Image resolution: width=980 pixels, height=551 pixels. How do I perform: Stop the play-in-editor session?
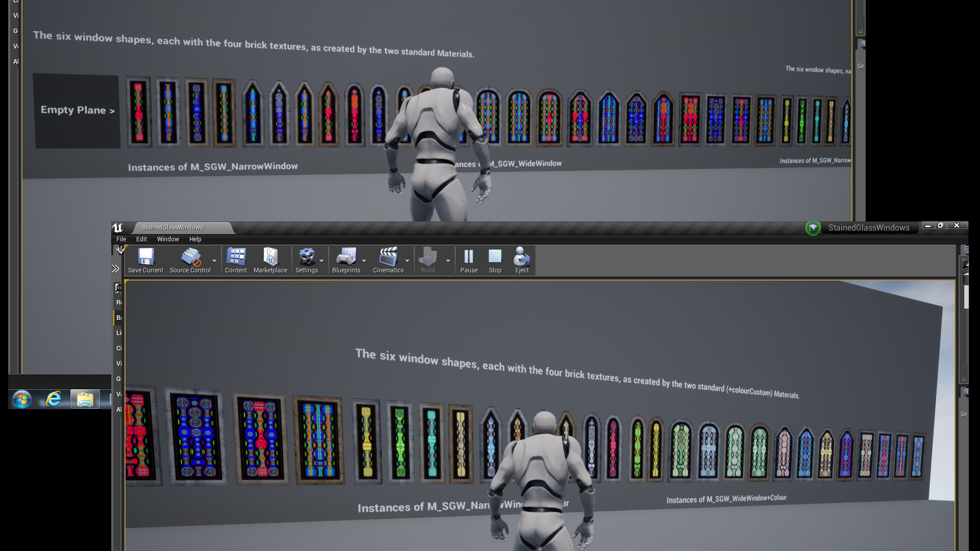click(494, 258)
